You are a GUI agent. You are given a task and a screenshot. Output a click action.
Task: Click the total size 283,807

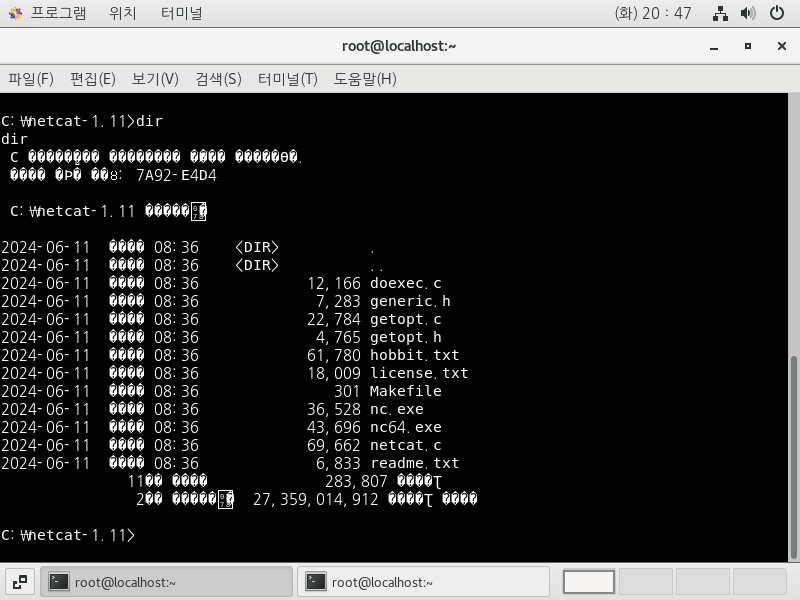[x=356, y=481]
